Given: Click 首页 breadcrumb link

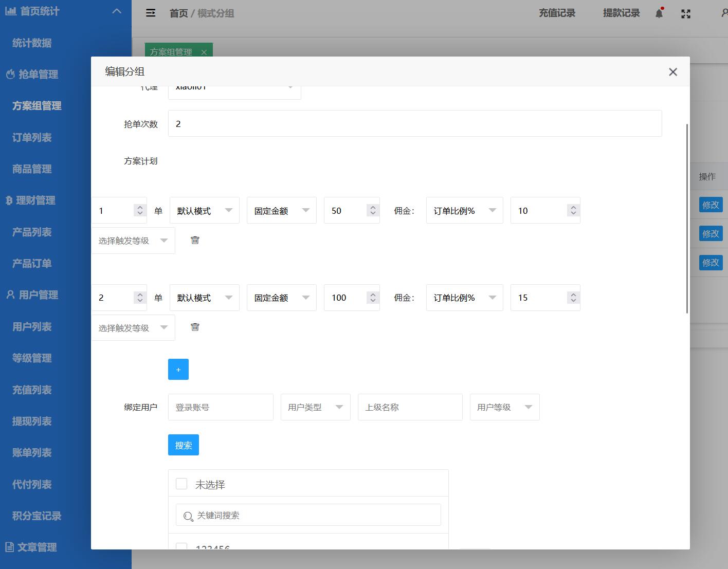Looking at the screenshot, I should tap(179, 13).
